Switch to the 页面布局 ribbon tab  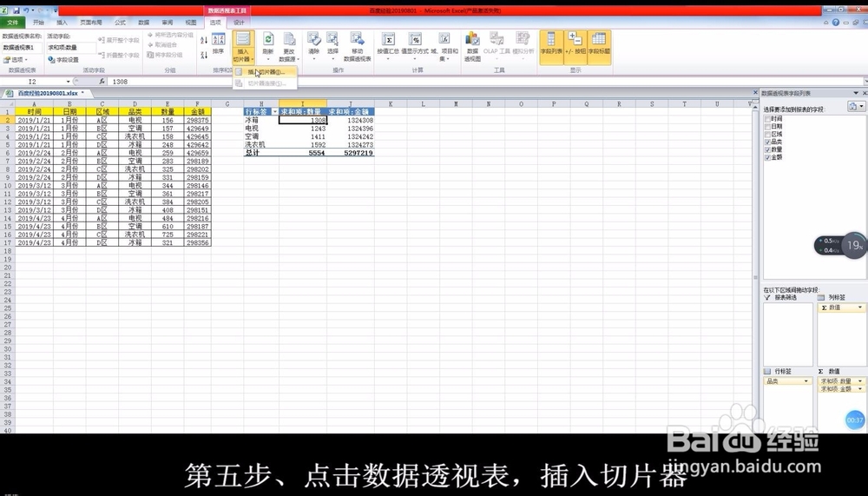(x=91, y=23)
